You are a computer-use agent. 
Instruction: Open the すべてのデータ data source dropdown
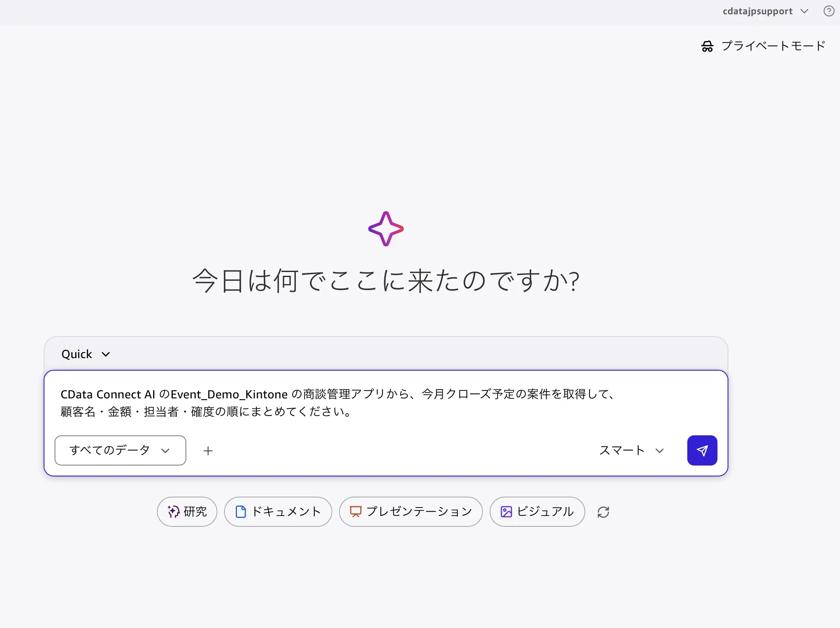120,450
